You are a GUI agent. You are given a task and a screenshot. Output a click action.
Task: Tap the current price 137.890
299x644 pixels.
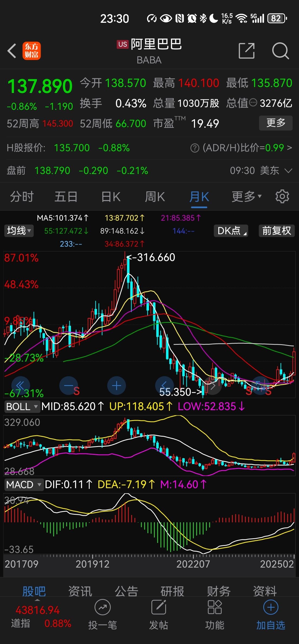coord(40,86)
